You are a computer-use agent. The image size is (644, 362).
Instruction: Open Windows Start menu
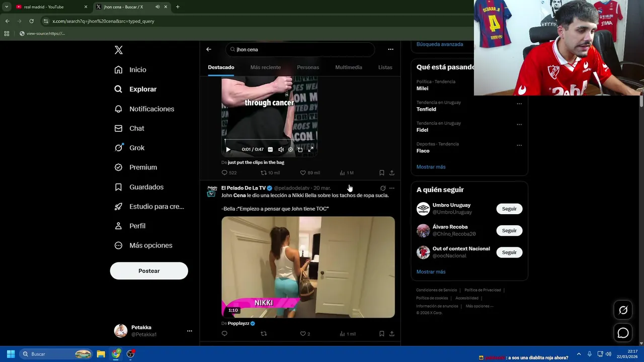pyautogui.click(x=11, y=354)
